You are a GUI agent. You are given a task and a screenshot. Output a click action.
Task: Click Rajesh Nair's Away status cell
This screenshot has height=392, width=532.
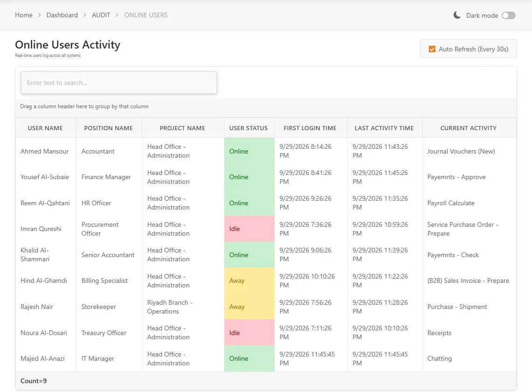click(249, 307)
